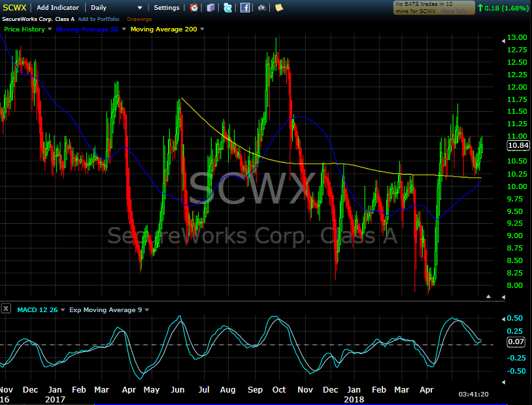The width and height of the screenshot is (532, 405).
Task: Click the 8.00 price axis label
Action: pos(515,285)
